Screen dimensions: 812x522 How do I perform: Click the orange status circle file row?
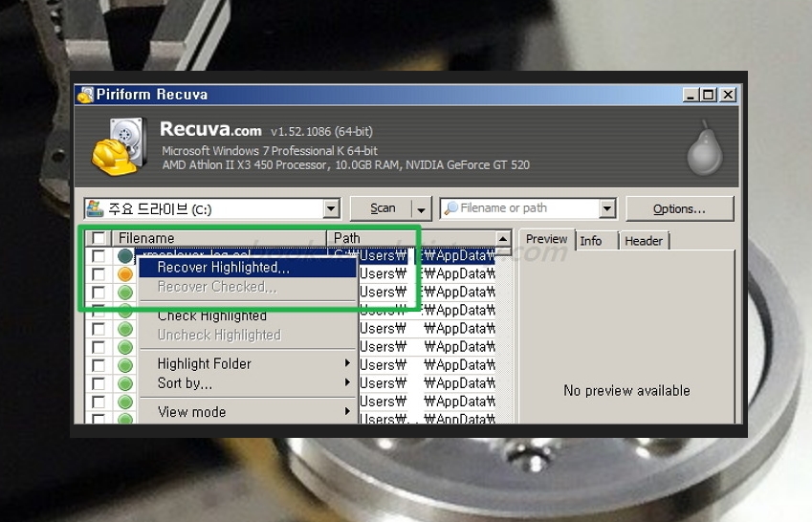click(124, 274)
